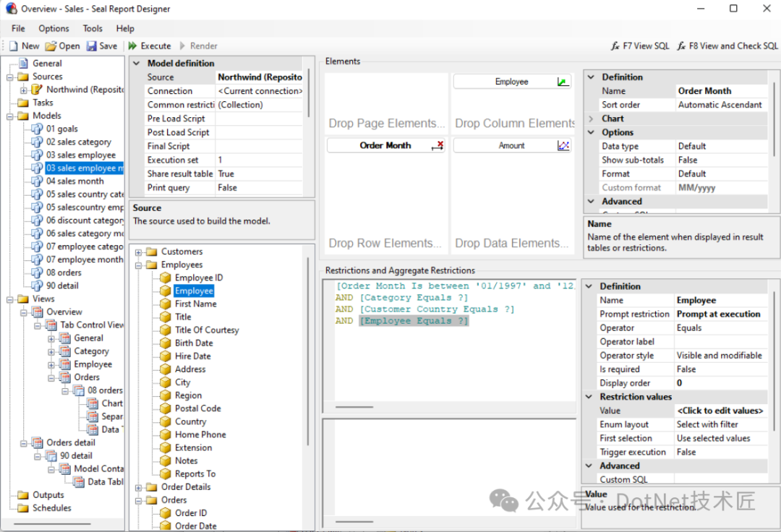Run the report with Execute icon
This screenshot has height=532, width=781.
(x=133, y=46)
